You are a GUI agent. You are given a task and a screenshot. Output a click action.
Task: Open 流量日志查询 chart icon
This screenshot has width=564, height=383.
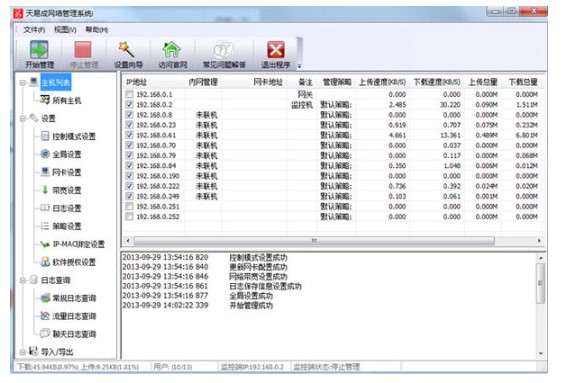click(45, 316)
